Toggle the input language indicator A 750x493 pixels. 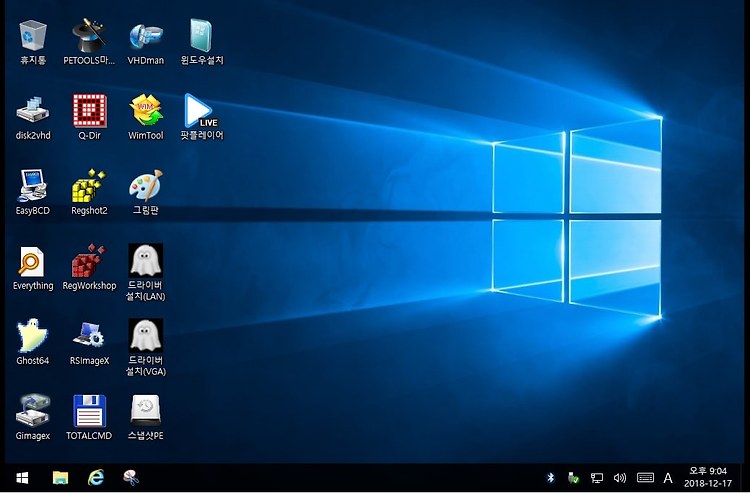click(x=668, y=478)
